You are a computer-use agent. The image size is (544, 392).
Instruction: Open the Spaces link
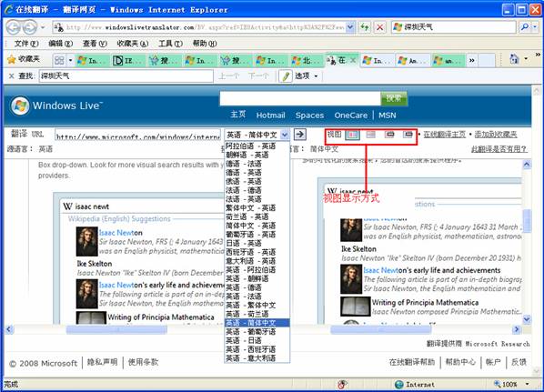coord(309,116)
